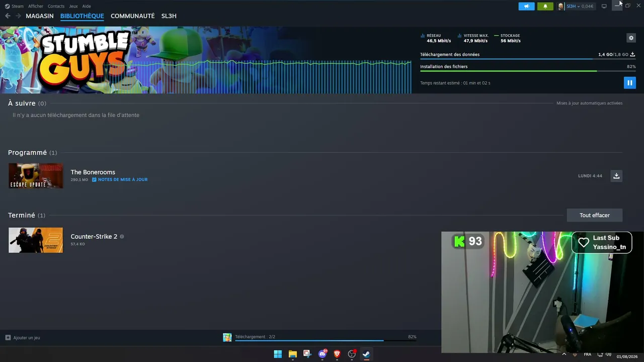Image resolution: width=644 pixels, height=362 pixels.
Task: Open the COMMUNAUTÉ tab
Action: point(133,16)
